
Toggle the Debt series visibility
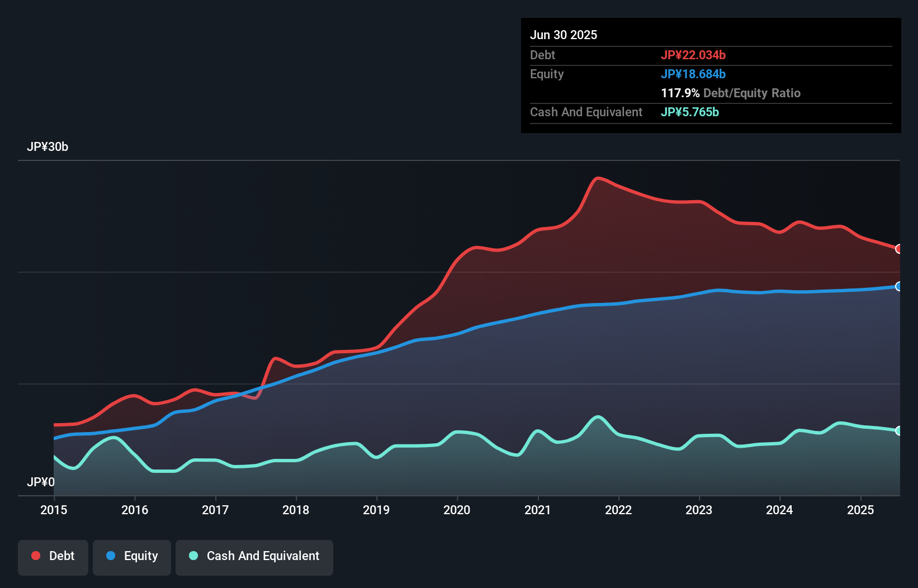[53, 556]
